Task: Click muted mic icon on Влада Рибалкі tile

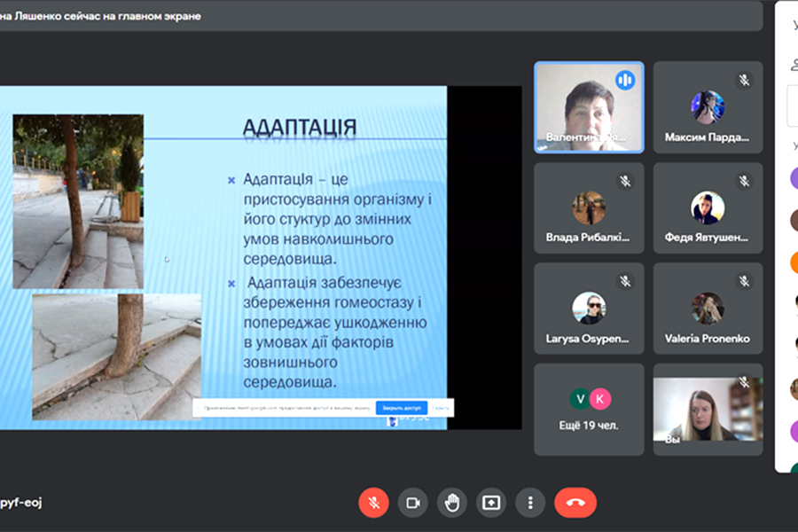Action: [626, 181]
